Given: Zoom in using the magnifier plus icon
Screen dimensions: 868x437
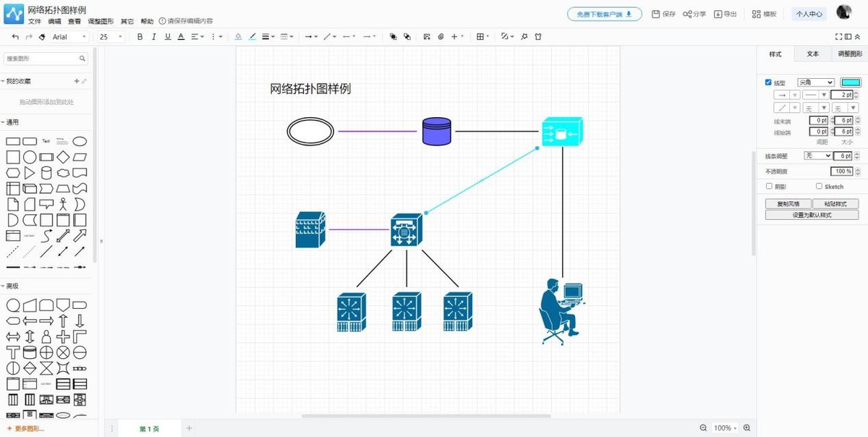Looking at the screenshot, I should [747, 428].
